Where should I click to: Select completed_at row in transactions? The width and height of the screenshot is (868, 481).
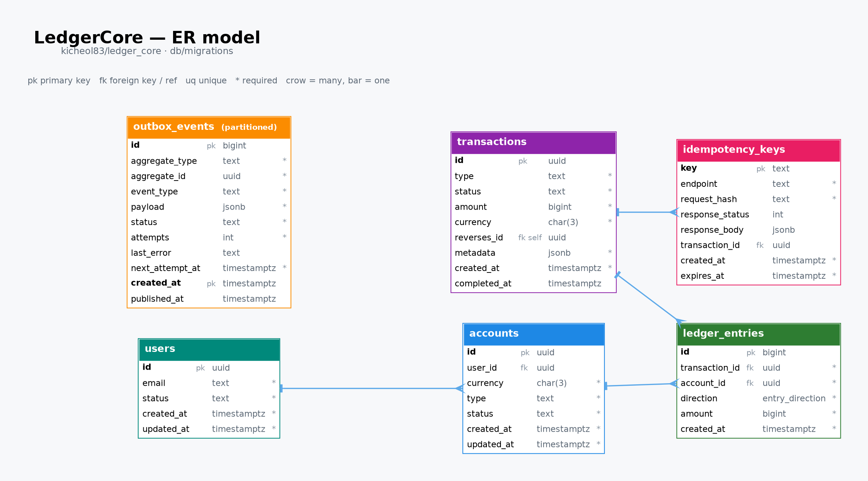pos(534,284)
